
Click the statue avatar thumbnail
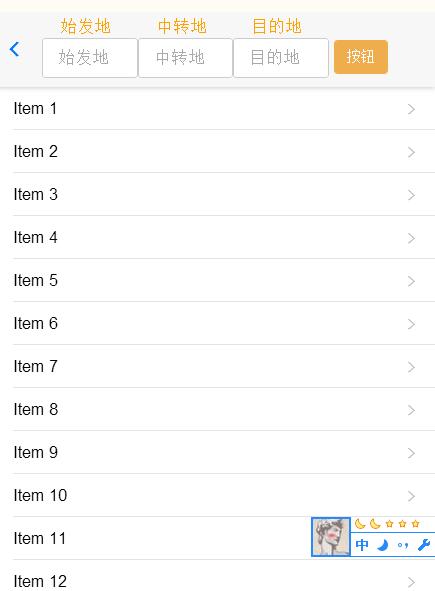[331, 537]
